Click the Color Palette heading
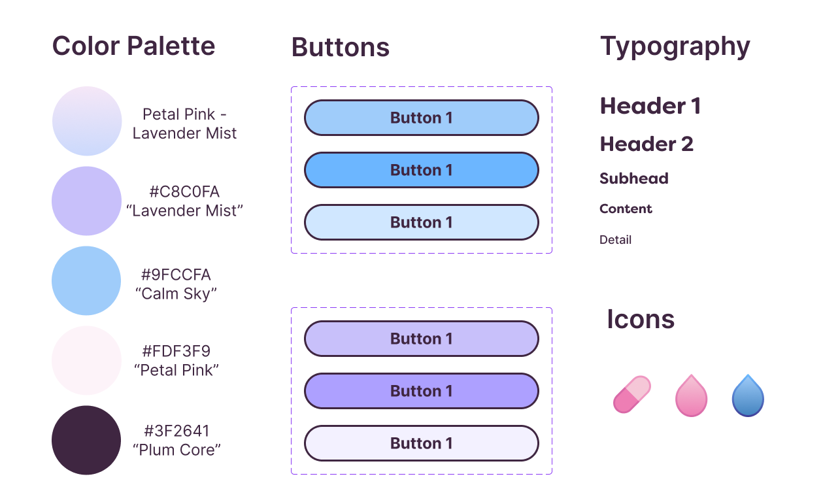 point(133,46)
